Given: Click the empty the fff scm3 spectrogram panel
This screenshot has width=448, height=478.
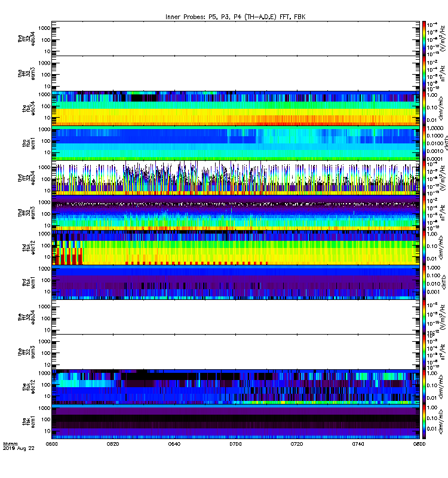Looking at the screenshot, I should 235,352.
